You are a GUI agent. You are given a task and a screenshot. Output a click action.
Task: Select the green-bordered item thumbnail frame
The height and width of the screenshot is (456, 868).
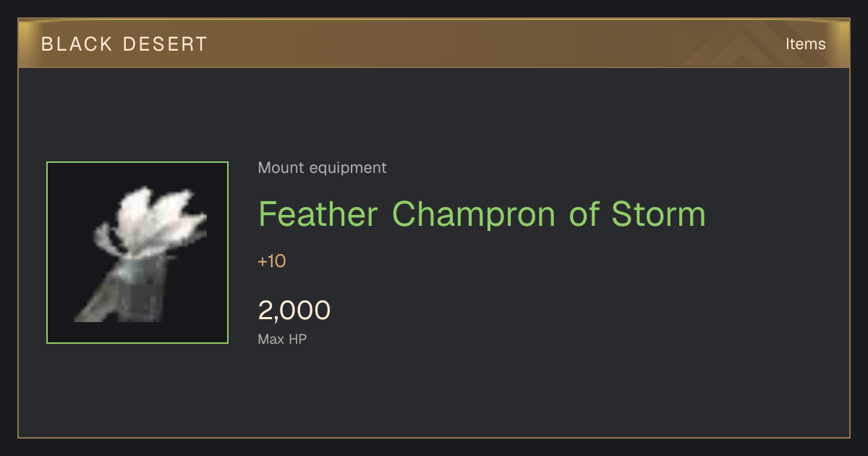(x=137, y=253)
